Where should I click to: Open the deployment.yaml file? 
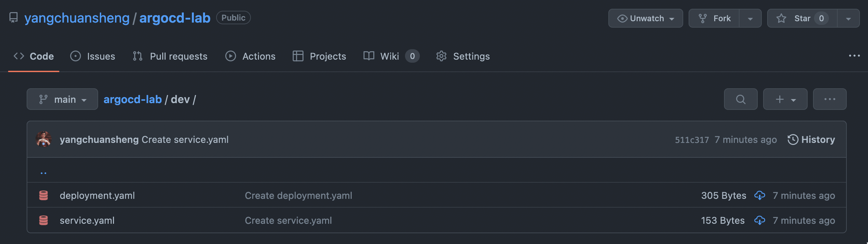[x=97, y=195]
